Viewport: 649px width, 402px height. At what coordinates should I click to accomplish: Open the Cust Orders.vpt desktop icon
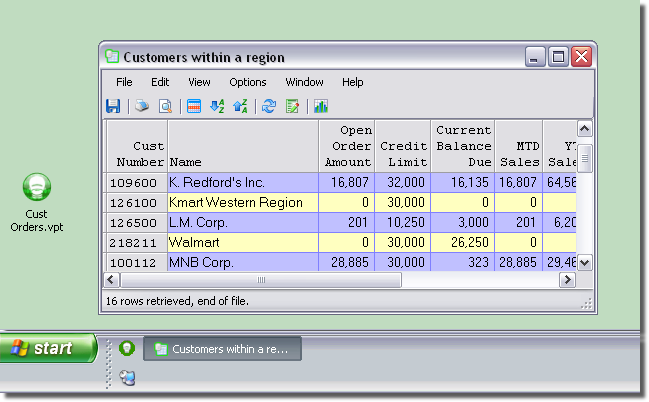pyautogui.click(x=37, y=202)
